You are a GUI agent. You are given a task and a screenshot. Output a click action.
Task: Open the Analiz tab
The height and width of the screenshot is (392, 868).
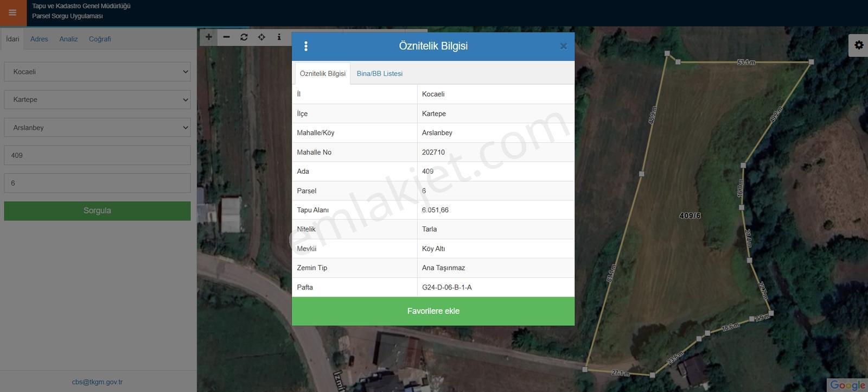click(68, 39)
